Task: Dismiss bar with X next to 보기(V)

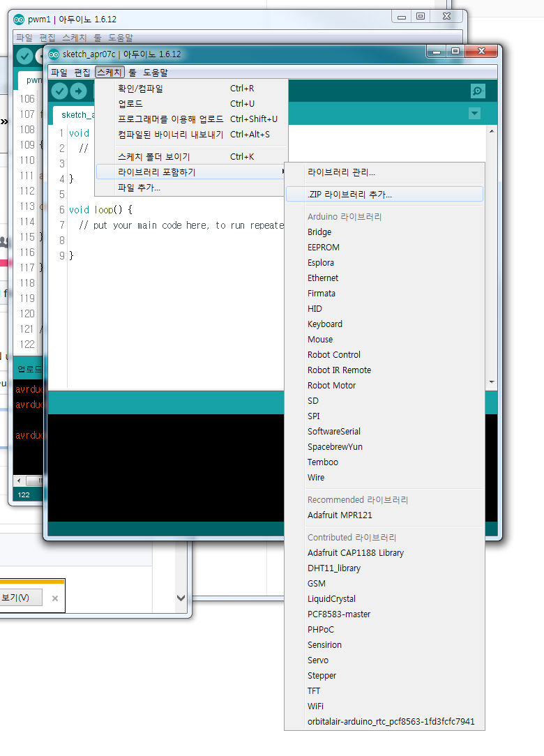Action: pyautogui.click(x=55, y=598)
